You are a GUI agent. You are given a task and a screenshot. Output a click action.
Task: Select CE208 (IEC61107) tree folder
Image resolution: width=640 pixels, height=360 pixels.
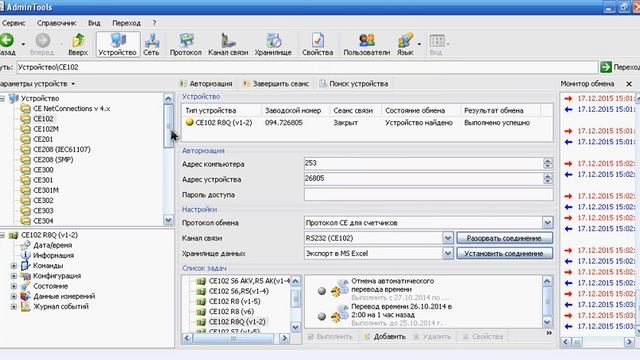tap(62, 149)
